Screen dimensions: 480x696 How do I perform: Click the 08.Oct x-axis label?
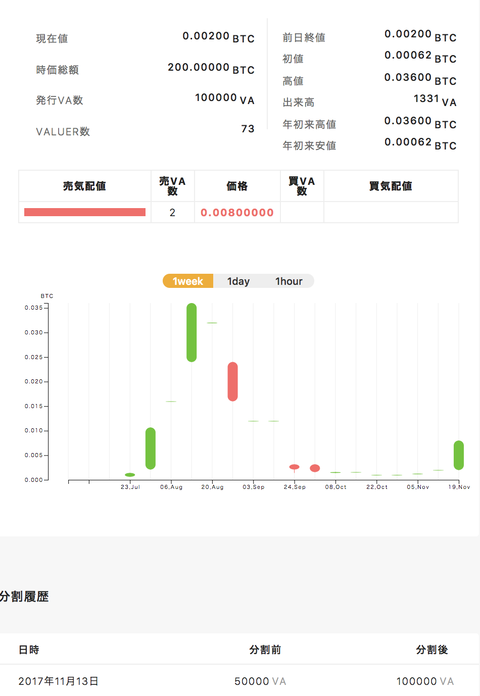coord(335,487)
